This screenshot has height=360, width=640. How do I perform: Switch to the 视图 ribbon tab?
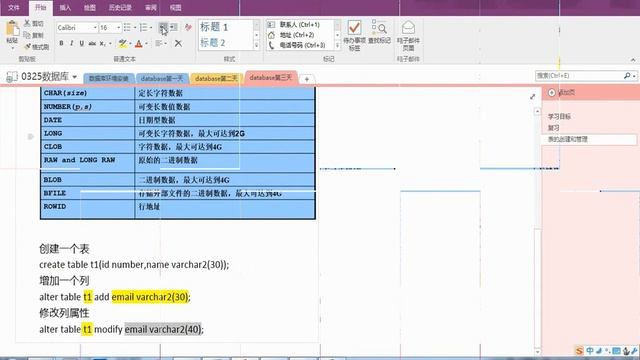point(176,7)
